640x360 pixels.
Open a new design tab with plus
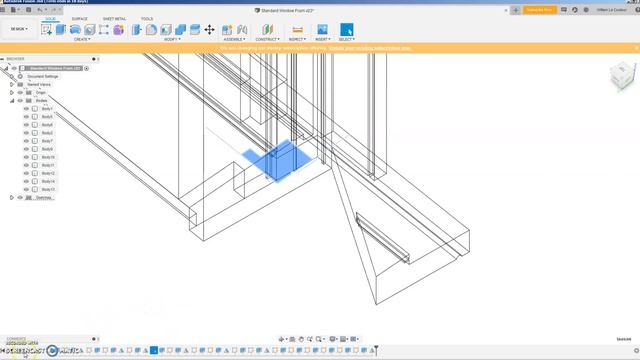point(516,10)
